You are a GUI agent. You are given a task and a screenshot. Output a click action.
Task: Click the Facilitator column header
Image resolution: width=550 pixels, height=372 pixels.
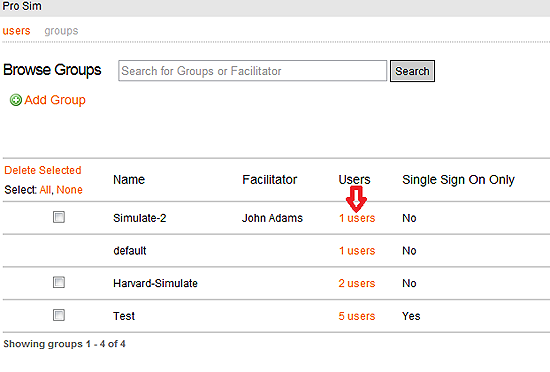[270, 180]
